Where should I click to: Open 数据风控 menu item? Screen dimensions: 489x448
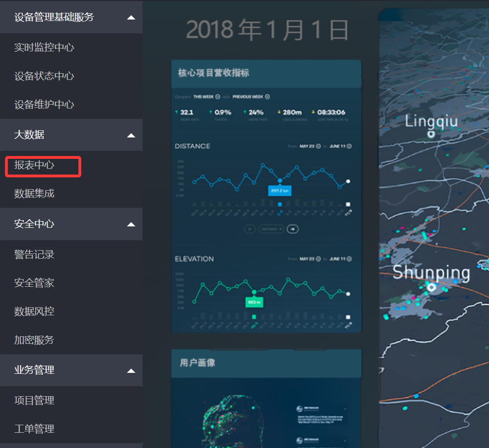pos(34,311)
